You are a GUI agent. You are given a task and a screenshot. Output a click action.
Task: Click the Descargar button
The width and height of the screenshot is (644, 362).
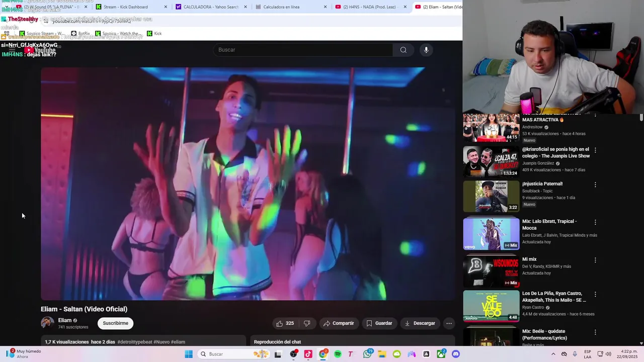tap(420, 323)
